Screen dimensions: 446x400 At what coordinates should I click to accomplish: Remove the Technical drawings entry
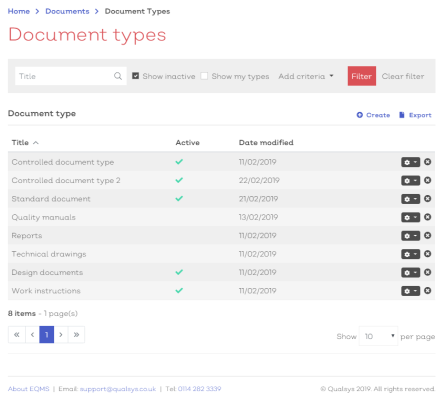click(428, 254)
